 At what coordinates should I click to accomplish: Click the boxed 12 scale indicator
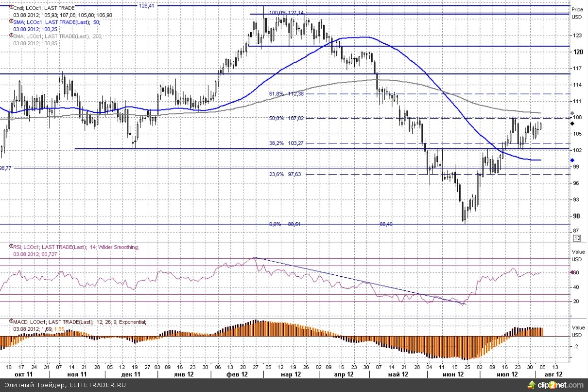[577, 238]
